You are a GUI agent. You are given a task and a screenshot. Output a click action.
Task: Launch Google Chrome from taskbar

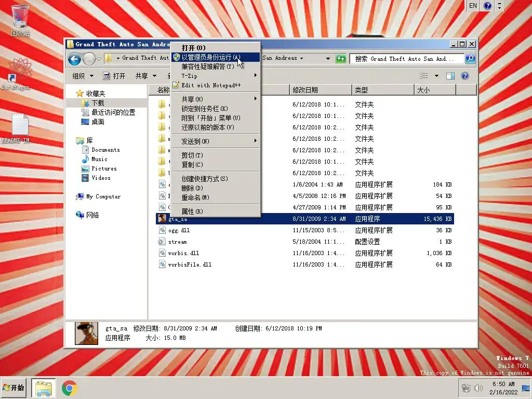(69, 388)
